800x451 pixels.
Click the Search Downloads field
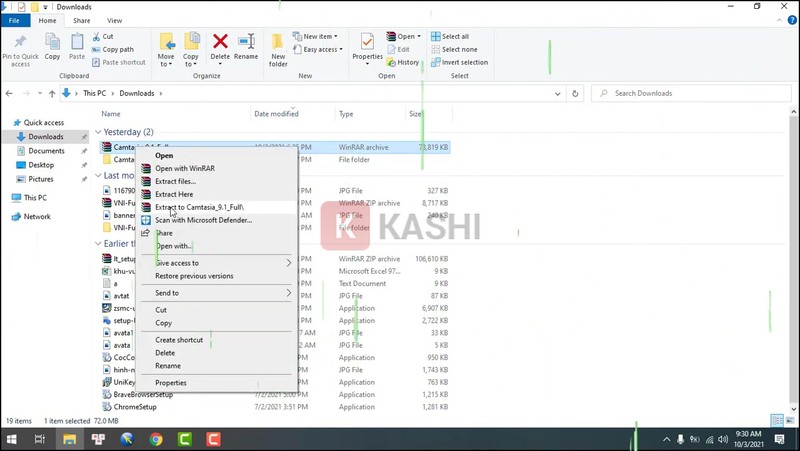pos(691,93)
